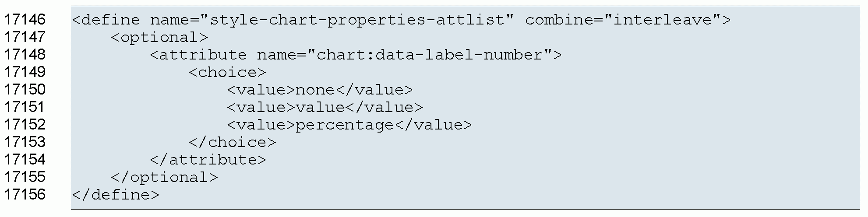This screenshot has width=868, height=217.
Task: Click line number 17156
Action: tap(25, 195)
